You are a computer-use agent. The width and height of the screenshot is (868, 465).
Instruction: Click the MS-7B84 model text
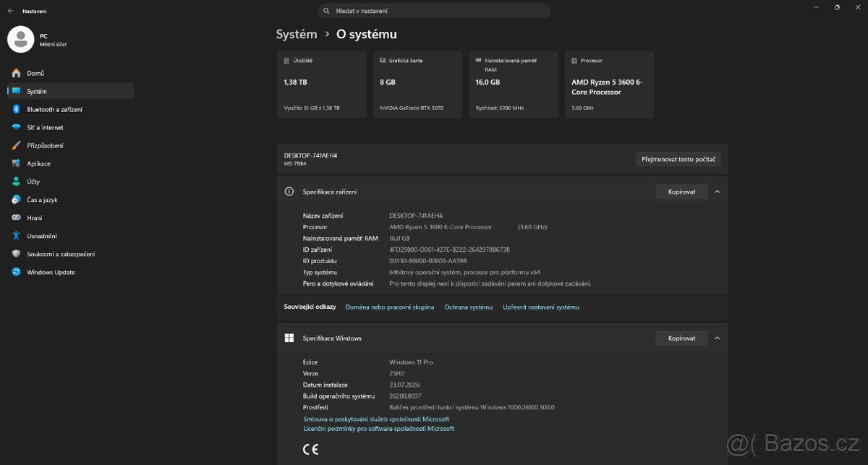tap(296, 163)
